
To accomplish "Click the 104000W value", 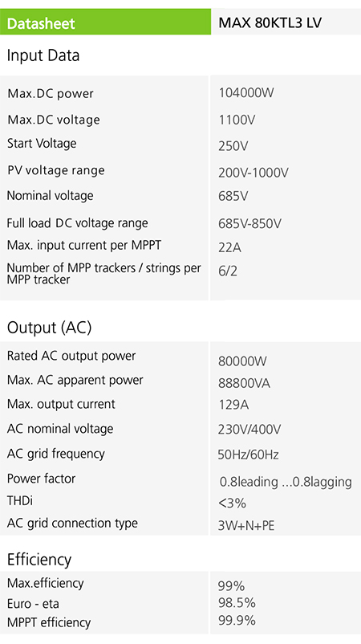I will (x=245, y=93).
